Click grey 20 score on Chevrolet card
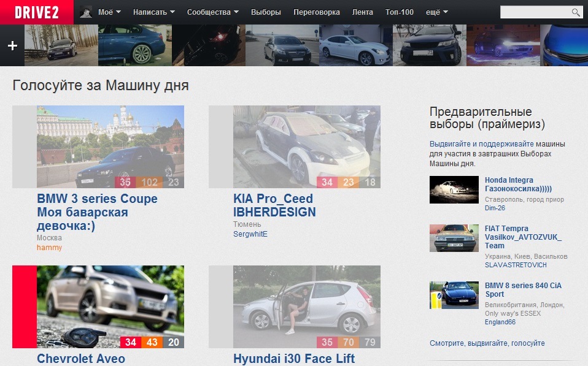The width and height of the screenshot is (588, 366). click(x=173, y=343)
